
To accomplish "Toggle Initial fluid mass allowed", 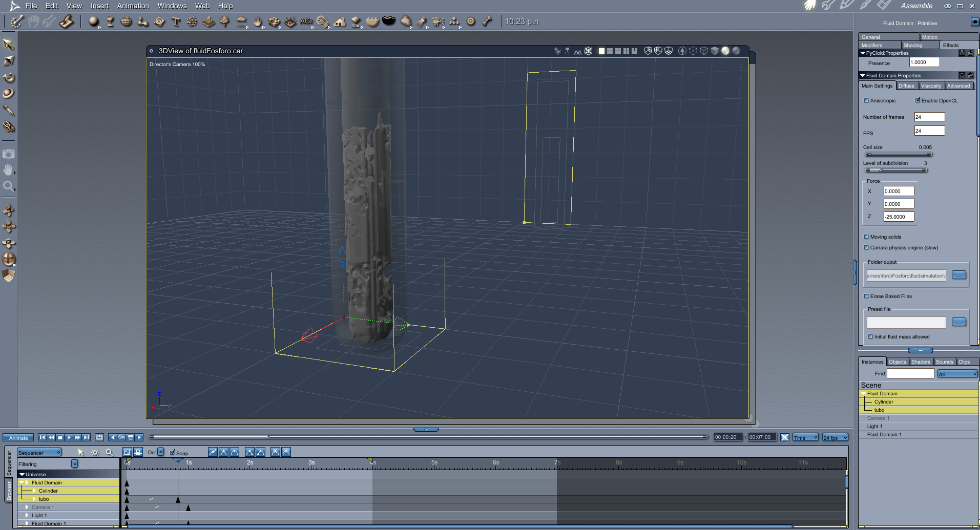I will click(870, 337).
